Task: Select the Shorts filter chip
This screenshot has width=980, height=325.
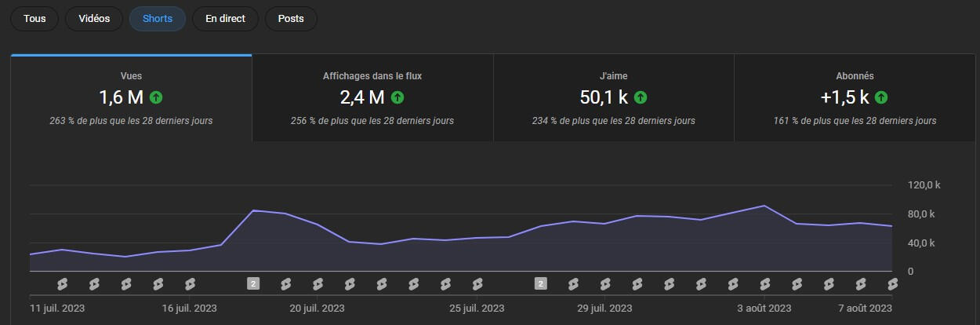Action: 158,19
